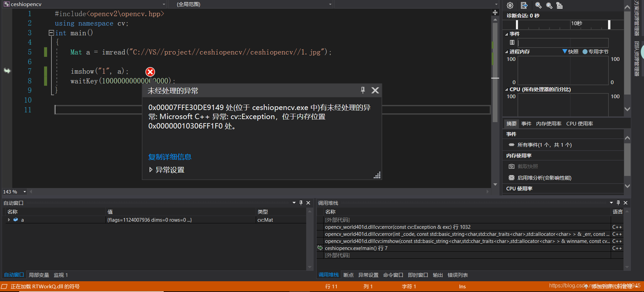Click the current statement arrow in the margin
This screenshot has height=292, width=644.
7,71
